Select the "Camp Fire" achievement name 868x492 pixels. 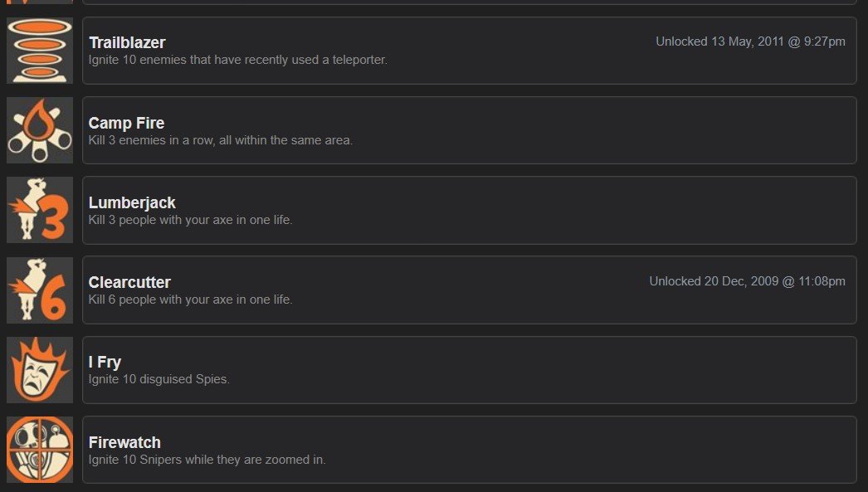click(x=126, y=123)
